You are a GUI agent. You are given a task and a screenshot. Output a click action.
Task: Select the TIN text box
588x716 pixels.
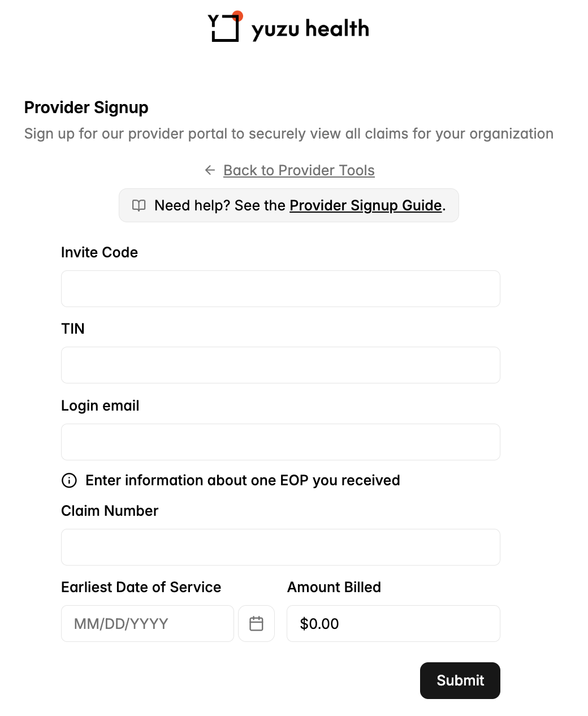click(x=280, y=365)
